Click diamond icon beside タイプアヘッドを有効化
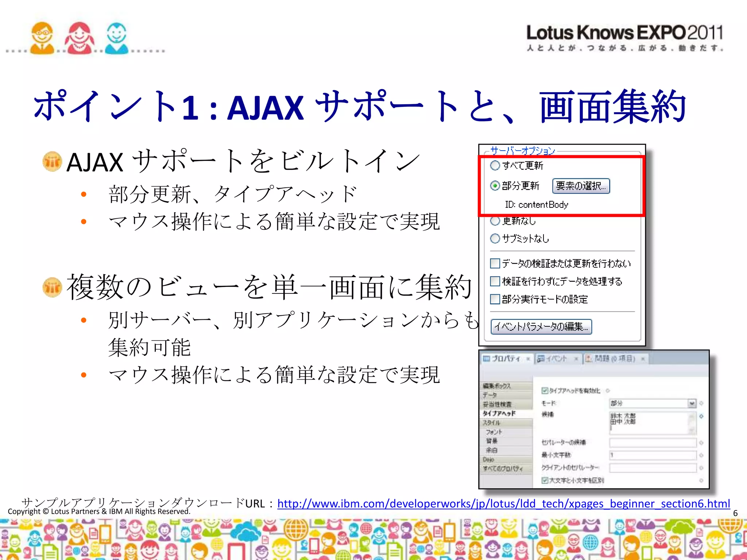The image size is (747, 560). 608,391
